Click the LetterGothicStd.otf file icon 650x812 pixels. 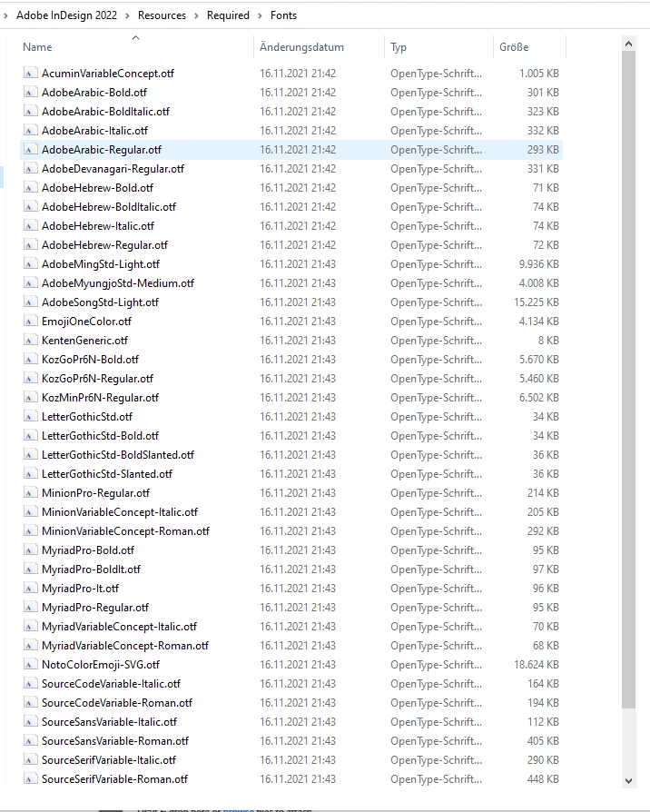click(x=30, y=417)
